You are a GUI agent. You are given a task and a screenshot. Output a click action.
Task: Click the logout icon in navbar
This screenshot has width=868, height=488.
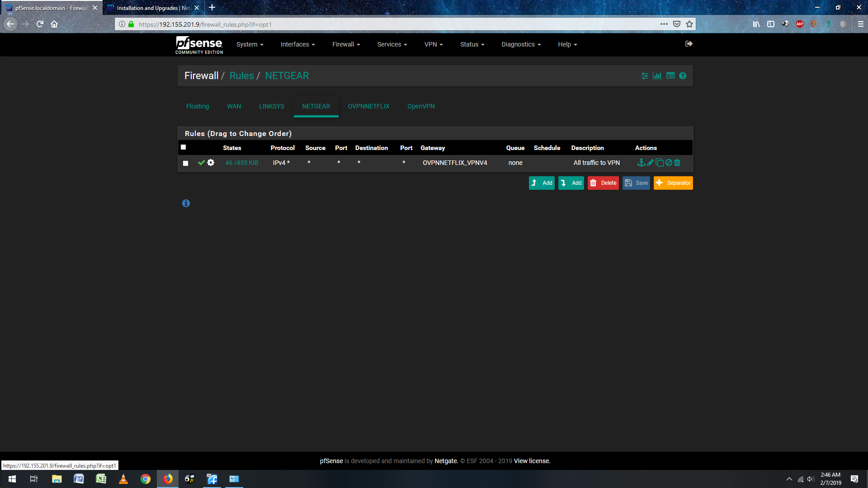click(x=689, y=44)
